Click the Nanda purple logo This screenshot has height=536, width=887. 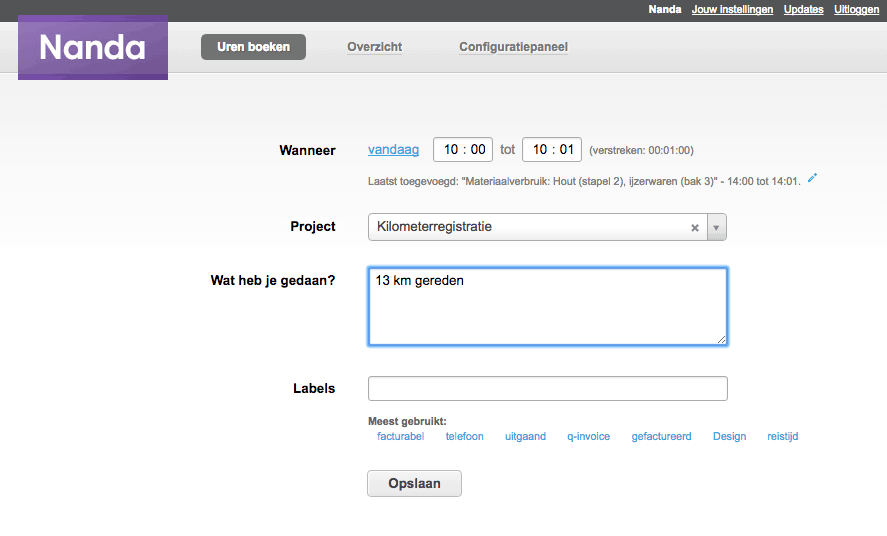tap(93, 47)
